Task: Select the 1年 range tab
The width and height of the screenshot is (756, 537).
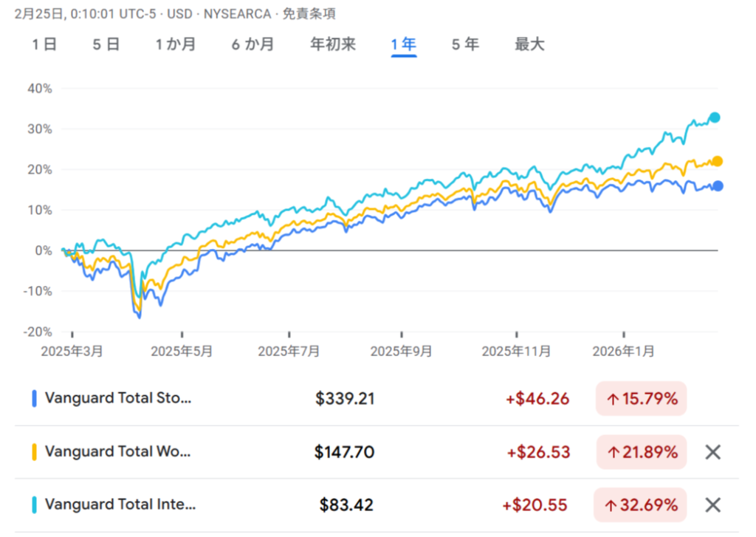Action: tap(404, 44)
